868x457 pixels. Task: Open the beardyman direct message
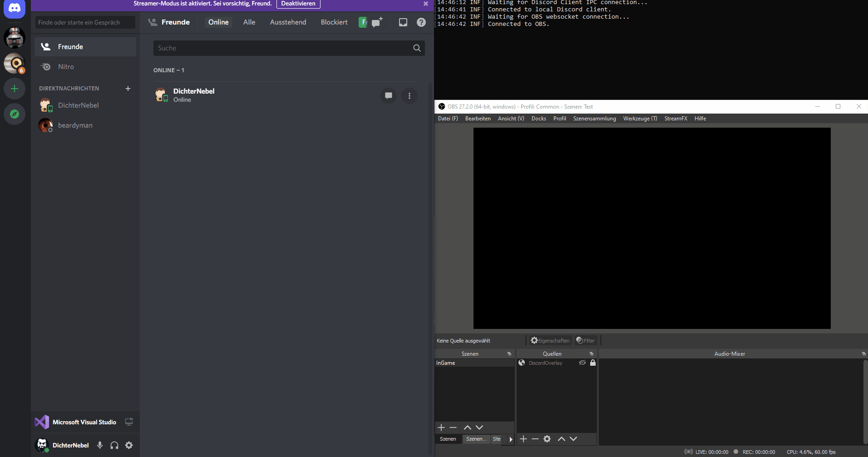point(85,125)
